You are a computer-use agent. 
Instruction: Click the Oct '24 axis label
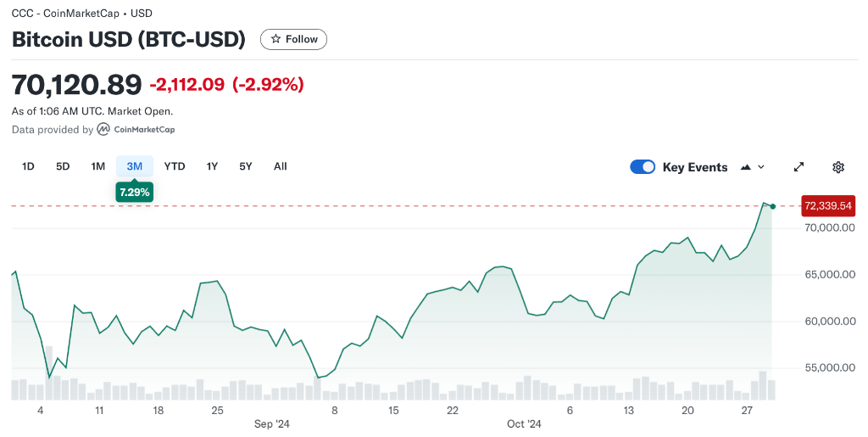click(x=524, y=424)
